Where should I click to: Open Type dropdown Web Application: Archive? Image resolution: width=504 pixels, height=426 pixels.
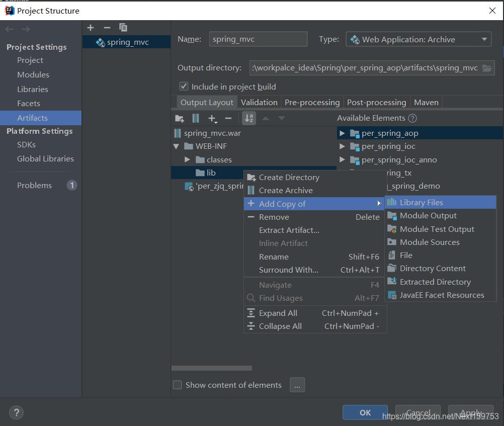pyautogui.click(x=418, y=39)
